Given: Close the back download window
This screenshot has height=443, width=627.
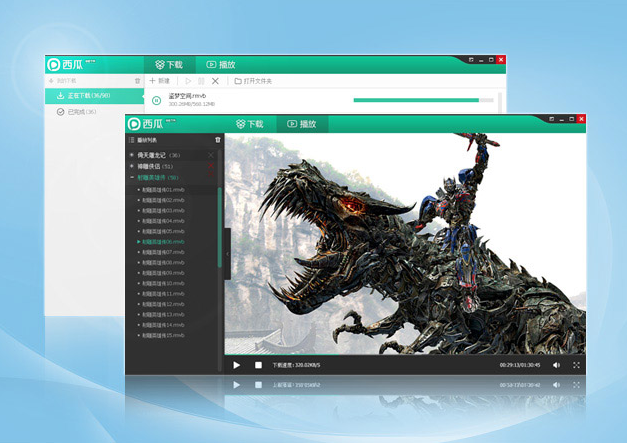Looking at the screenshot, I should tap(501, 60).
